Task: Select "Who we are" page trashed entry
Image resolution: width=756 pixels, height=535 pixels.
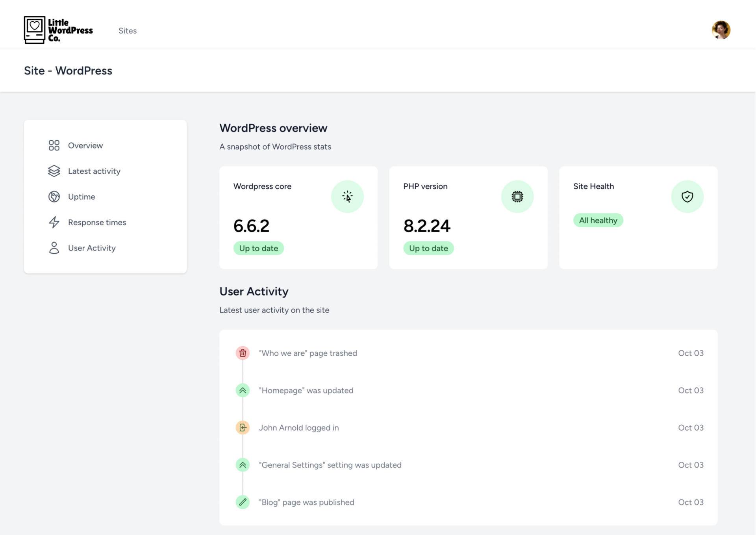Action: coord(308,353)
